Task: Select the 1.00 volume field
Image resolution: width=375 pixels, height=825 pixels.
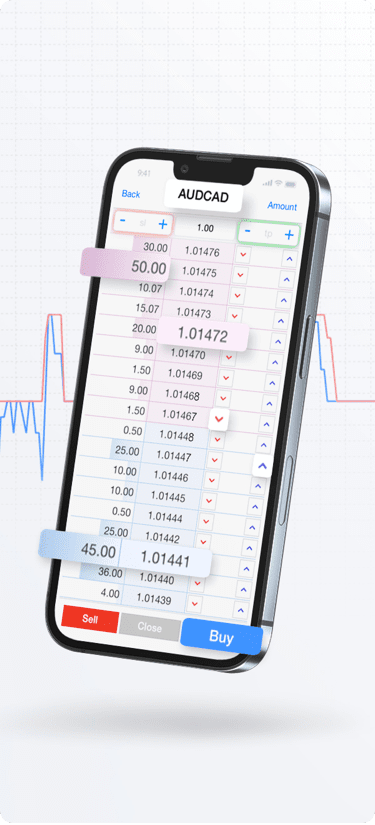Action: (205, 228)
